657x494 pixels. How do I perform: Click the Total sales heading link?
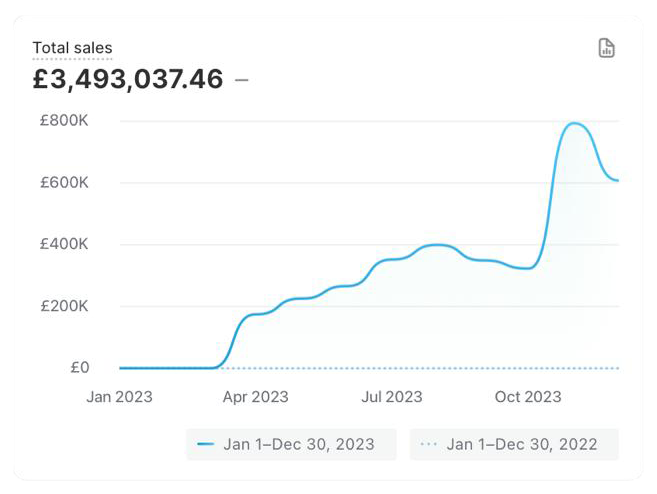point(72,48)
